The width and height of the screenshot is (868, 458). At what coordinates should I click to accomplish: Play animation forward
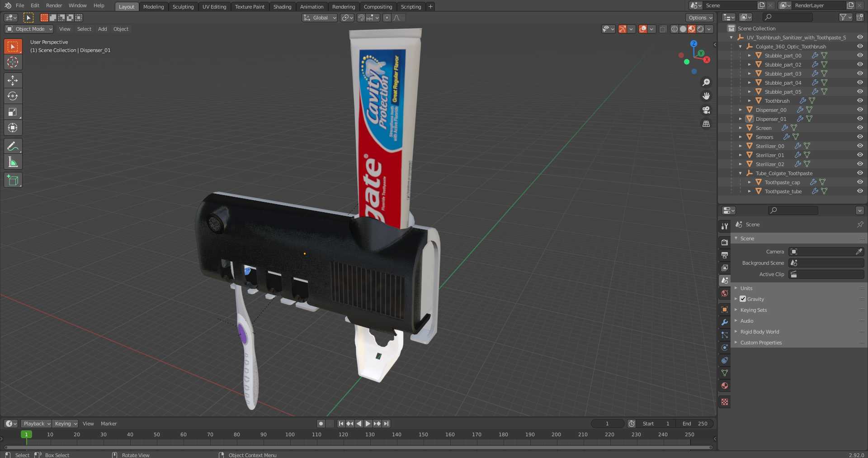point(368,424)
